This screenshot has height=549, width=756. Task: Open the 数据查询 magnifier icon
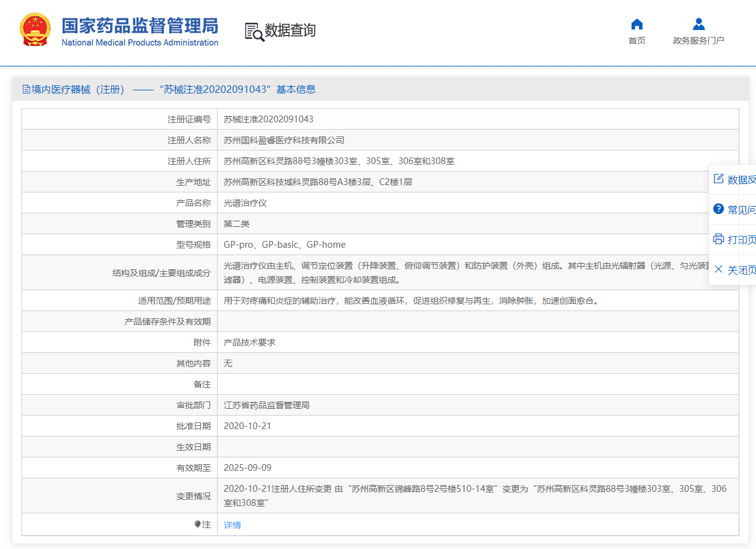click(x=254, y=32)
